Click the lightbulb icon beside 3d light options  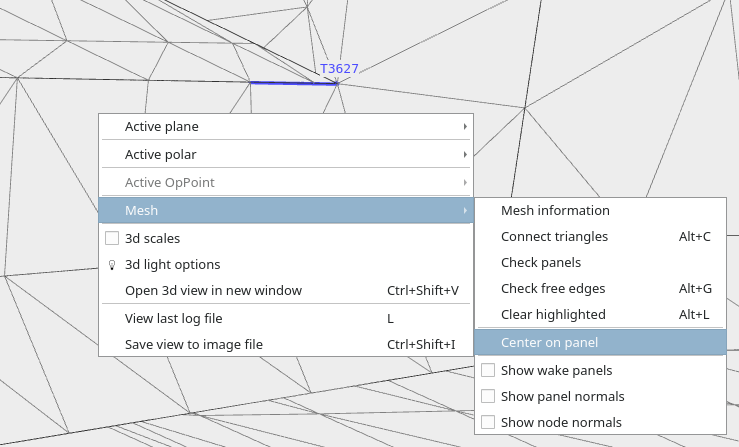tap(112, 265)
